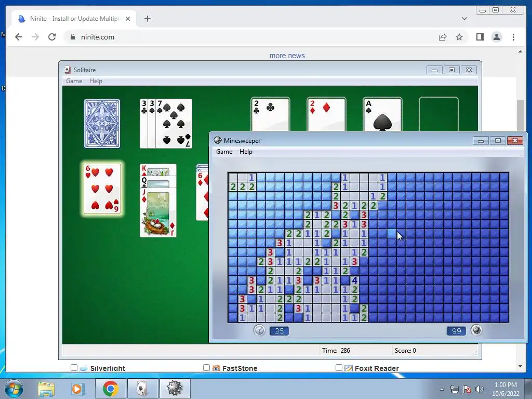Viewport: 532px width, 399px height.
Task: Click Minesweeper mine count 99
Action: click(x=457, y=331)
